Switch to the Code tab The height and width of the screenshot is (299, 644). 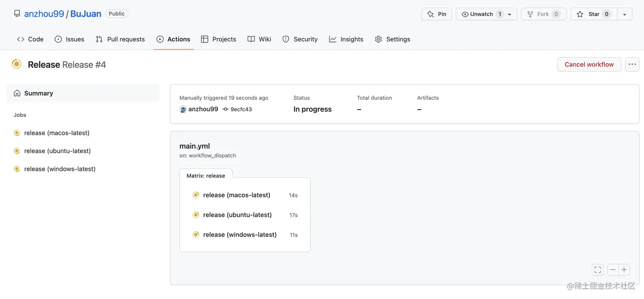pyautogui.click(x=30, y=39)
